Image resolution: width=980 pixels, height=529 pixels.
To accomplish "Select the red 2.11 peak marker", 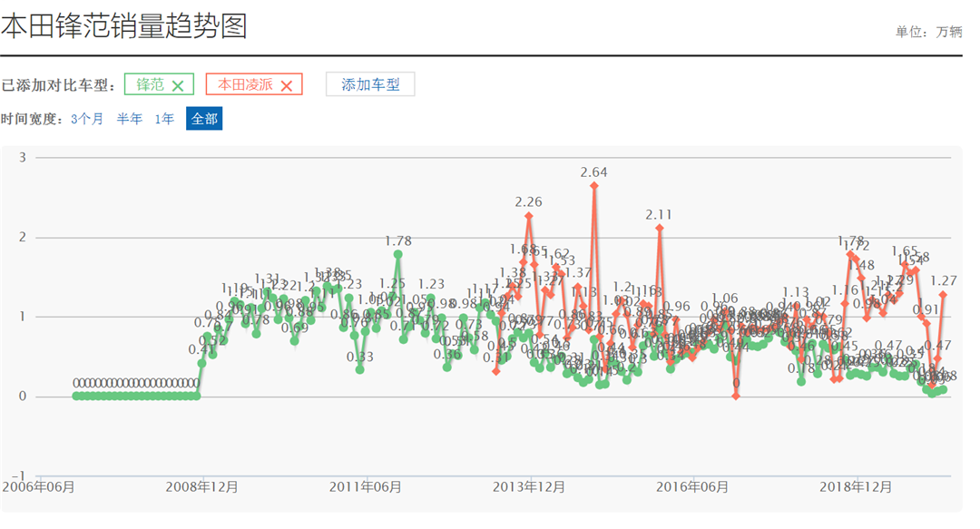I will click(x=659, y=228).
